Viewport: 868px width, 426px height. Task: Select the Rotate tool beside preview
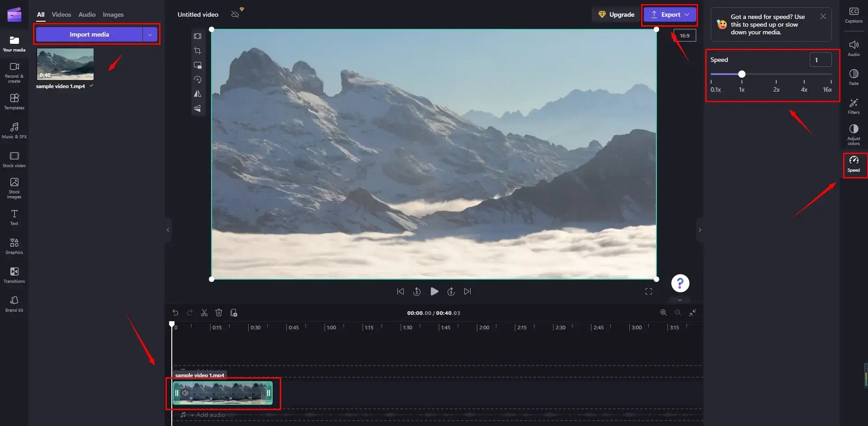click(x=198, y=80)
